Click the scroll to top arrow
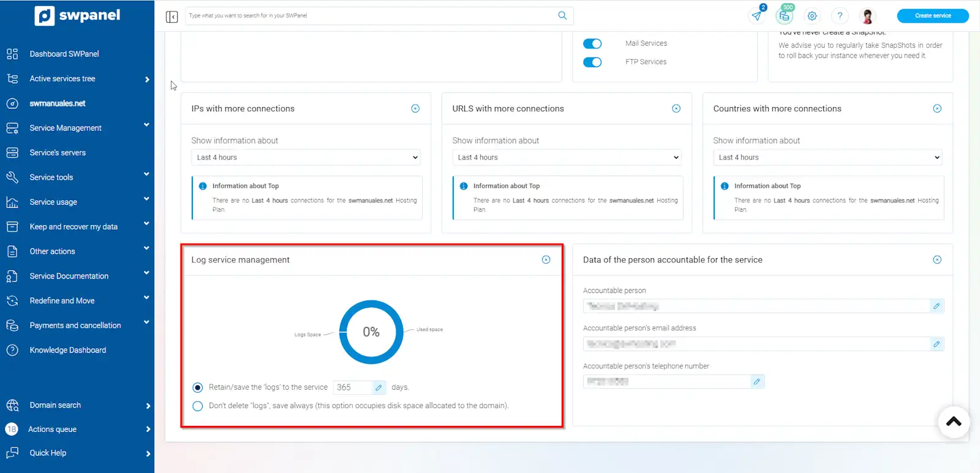The width and height of the screenshot is (980, 473). tap(953, 422)
